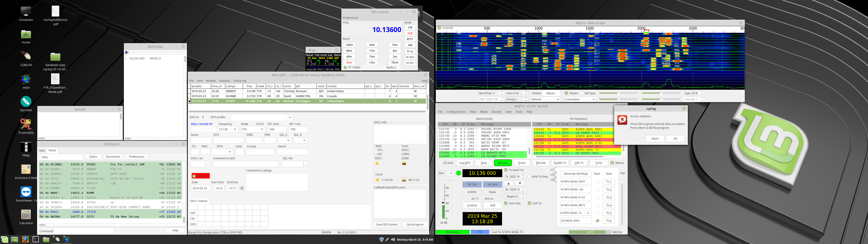Click the Band map window toolbar icon
The height and width of the screenshot is (244, 868).
[127, 52]
